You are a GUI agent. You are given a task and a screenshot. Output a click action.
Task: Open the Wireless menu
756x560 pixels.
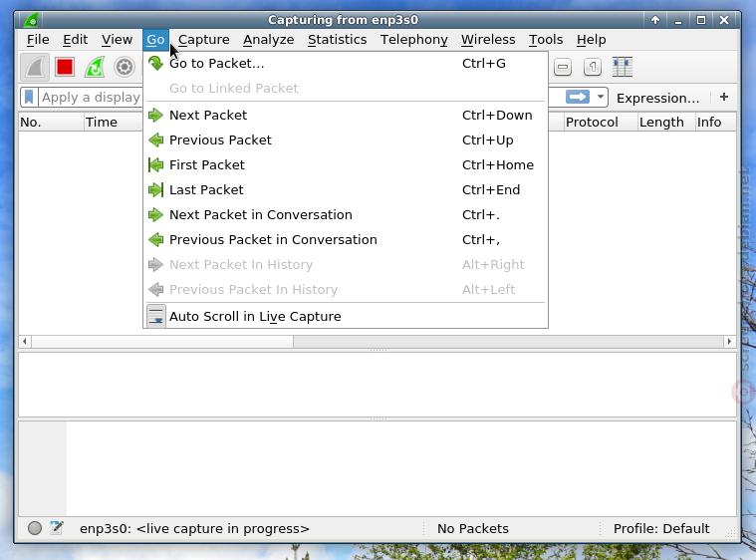click(x=488, y=40)
